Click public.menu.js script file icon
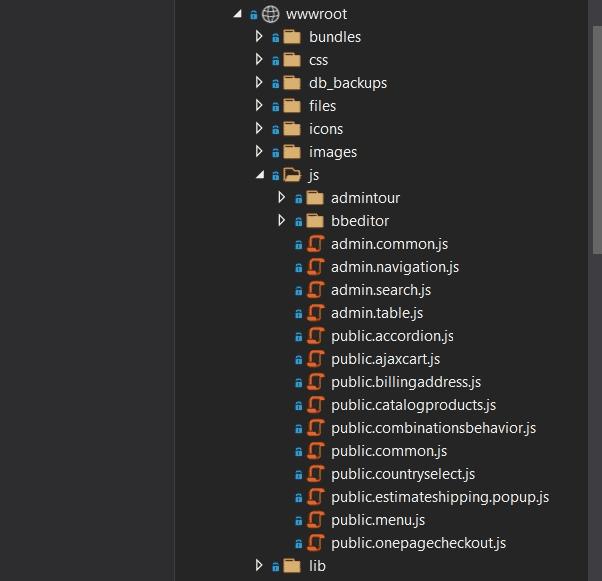 316,520
